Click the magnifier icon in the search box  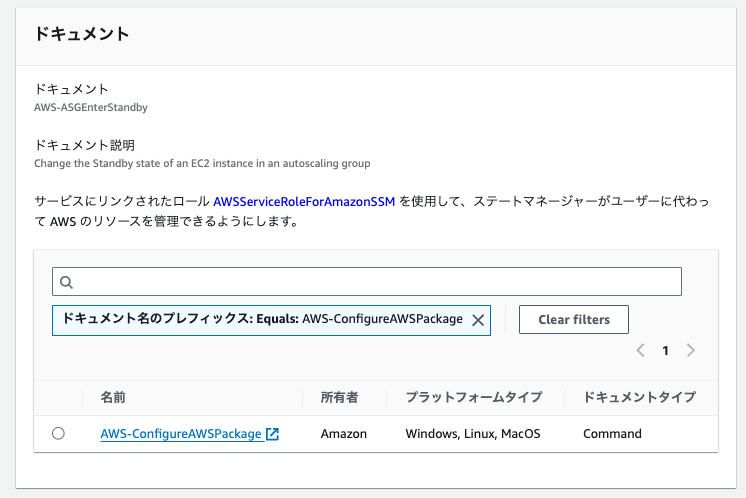(66, 282)
